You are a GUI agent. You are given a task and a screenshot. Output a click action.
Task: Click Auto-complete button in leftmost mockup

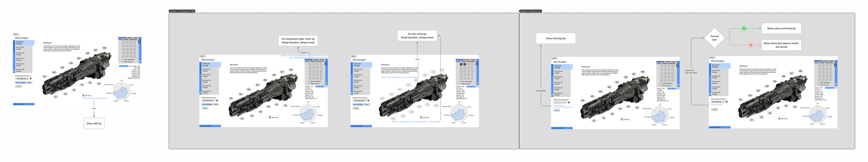(21, 83)
